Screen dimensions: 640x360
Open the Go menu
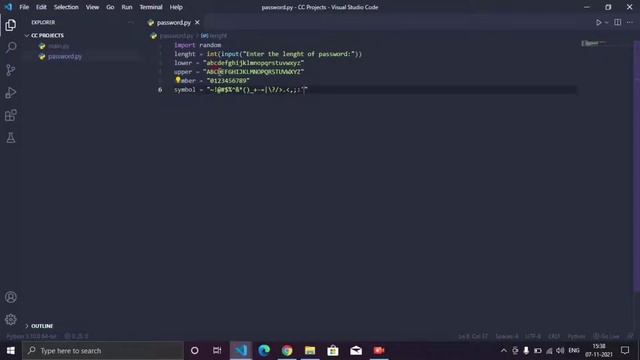(110, 7)
